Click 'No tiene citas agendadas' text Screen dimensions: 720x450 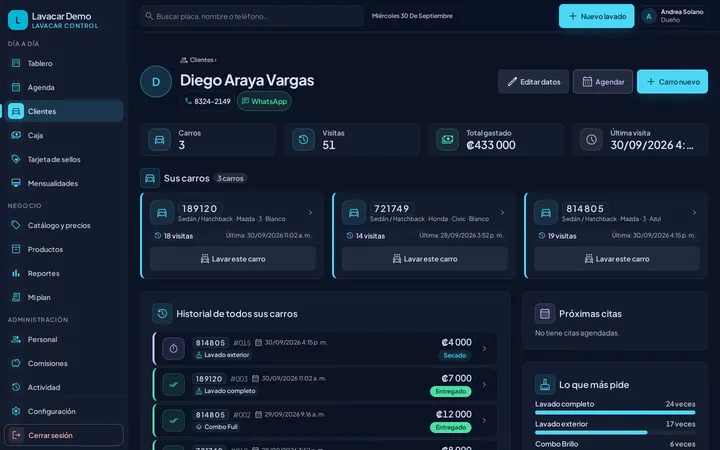point(577,333)
